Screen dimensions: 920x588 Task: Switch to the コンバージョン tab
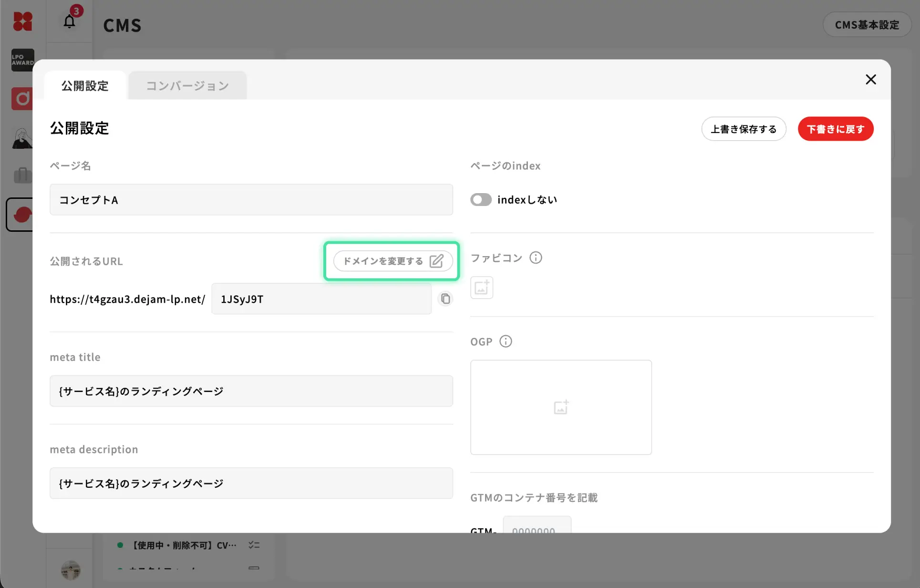[187, 86]
